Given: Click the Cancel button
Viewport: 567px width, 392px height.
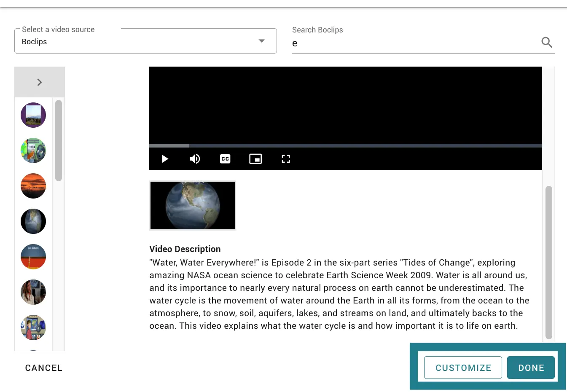Looking at the screenshot, I should tap(44, 368).
